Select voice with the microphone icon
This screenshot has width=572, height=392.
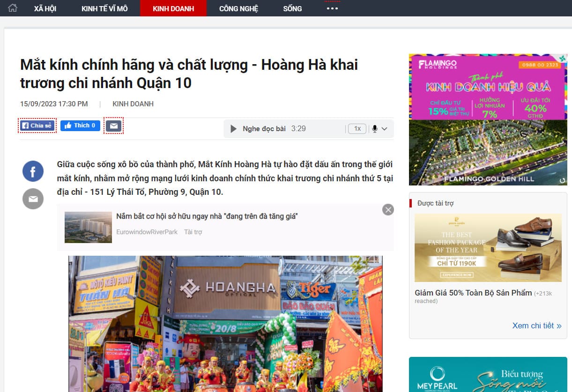(x=374, y=129)
